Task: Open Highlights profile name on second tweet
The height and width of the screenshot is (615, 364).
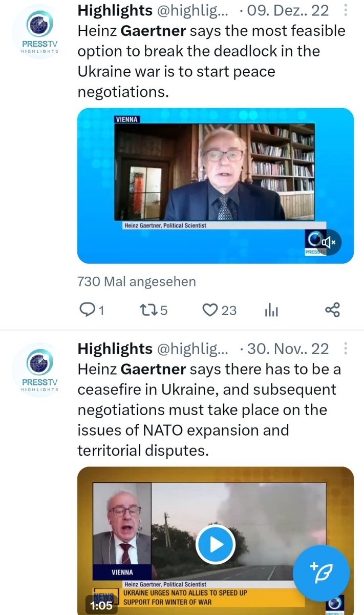Action: pos(115,349)
